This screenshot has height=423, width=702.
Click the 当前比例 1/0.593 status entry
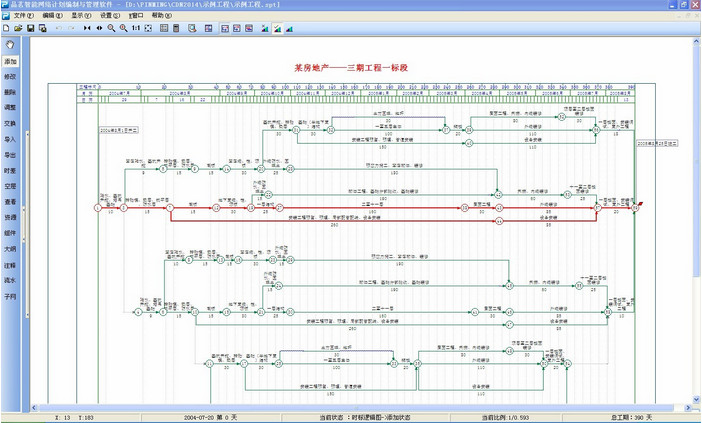[504, 418]
